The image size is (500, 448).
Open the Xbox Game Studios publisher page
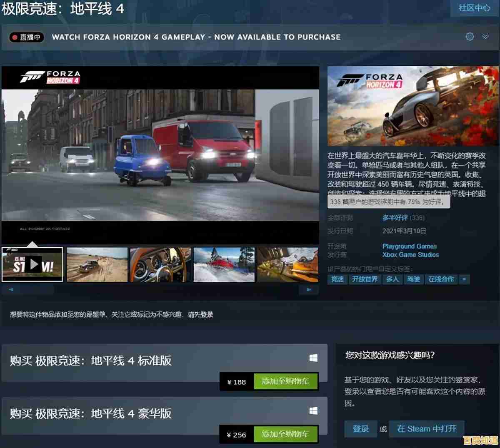411,255
